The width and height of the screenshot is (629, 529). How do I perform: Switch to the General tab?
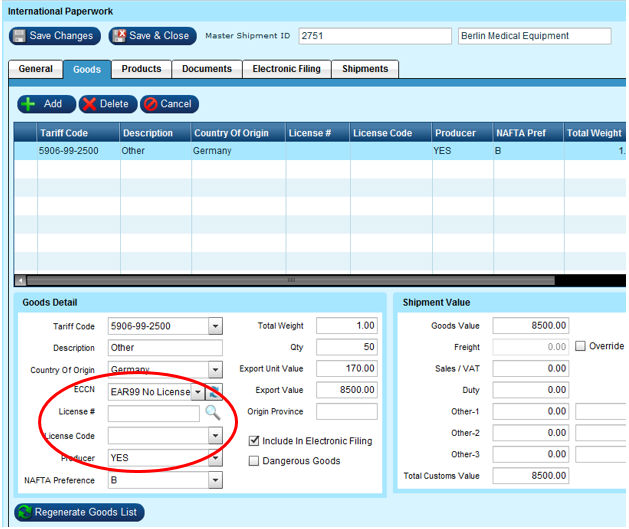pyautogui.click(x=35, y=69)
